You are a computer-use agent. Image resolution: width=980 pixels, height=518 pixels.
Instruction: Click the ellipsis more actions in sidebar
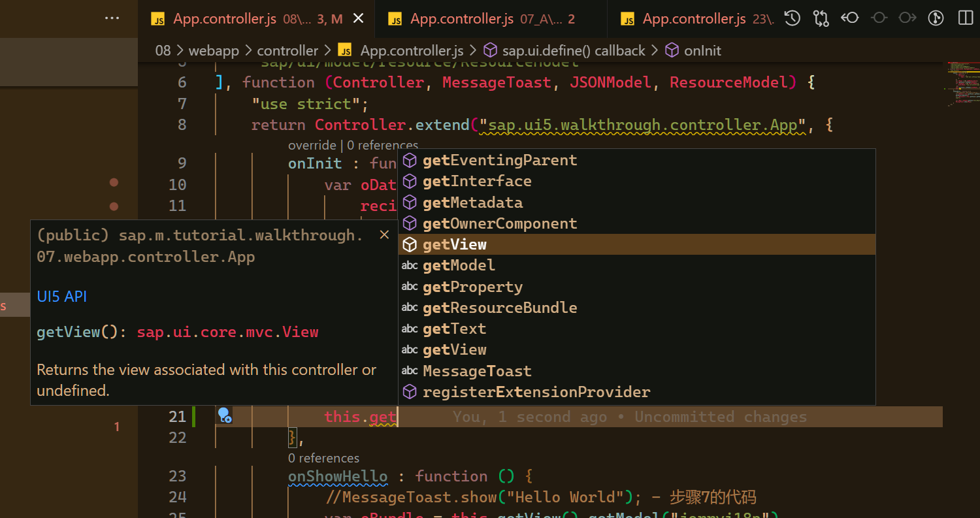(112, 19)
